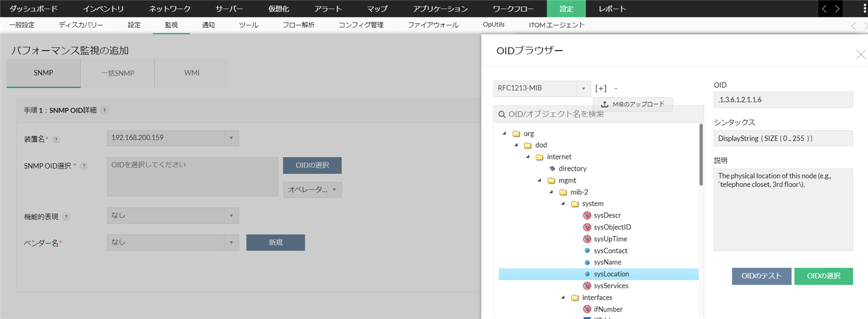The image size is (868, 319).
Task: Click the help icon beside 機能的表現
Action: tap(66, 217)
